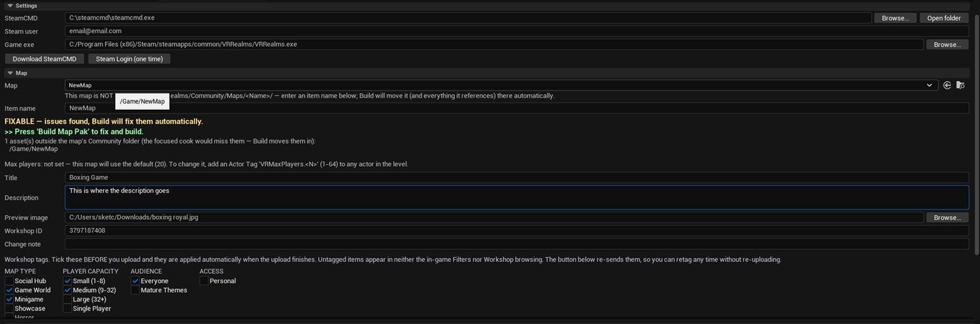This screenshot has height=324, width=980.
Task: Click Browse... next to Preview image path
Action: pos(947,217)
